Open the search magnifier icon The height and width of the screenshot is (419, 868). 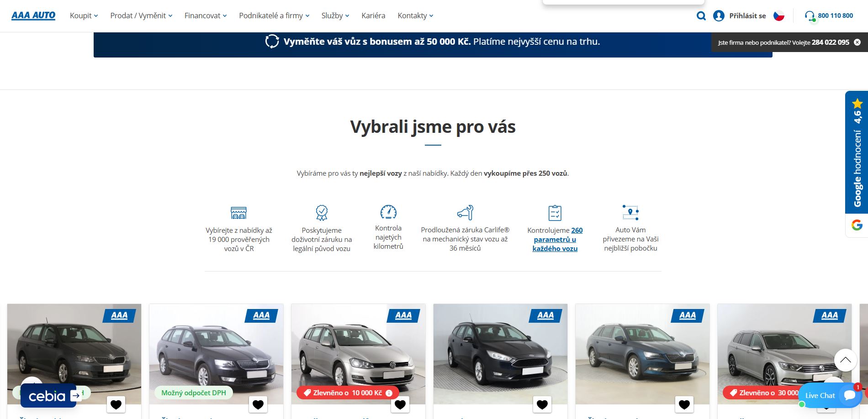tap(701, 16)
